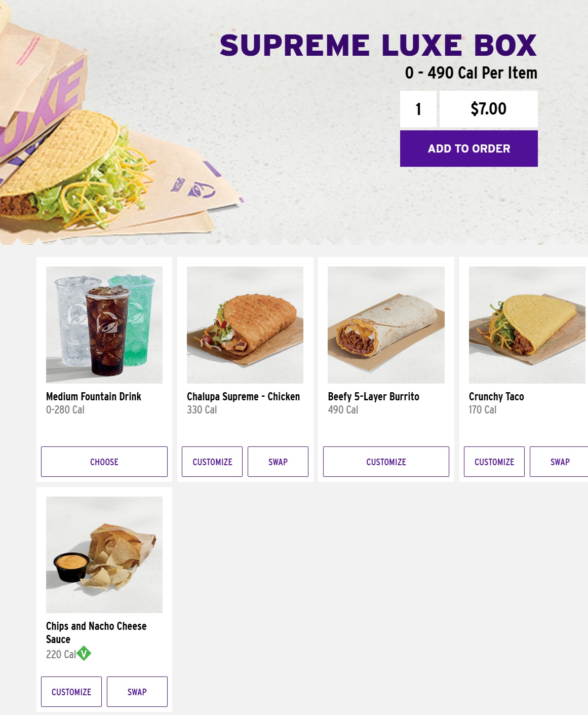
Task: Click the Add To Order button
Action: tap(468, 148)
